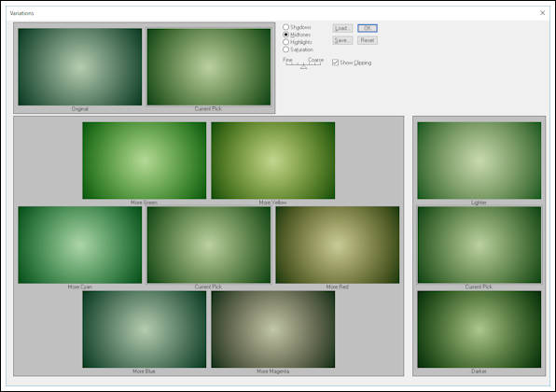Select the Shadows radio button
The height and width of the screenshot is (392, 556).
coord(285,27)
